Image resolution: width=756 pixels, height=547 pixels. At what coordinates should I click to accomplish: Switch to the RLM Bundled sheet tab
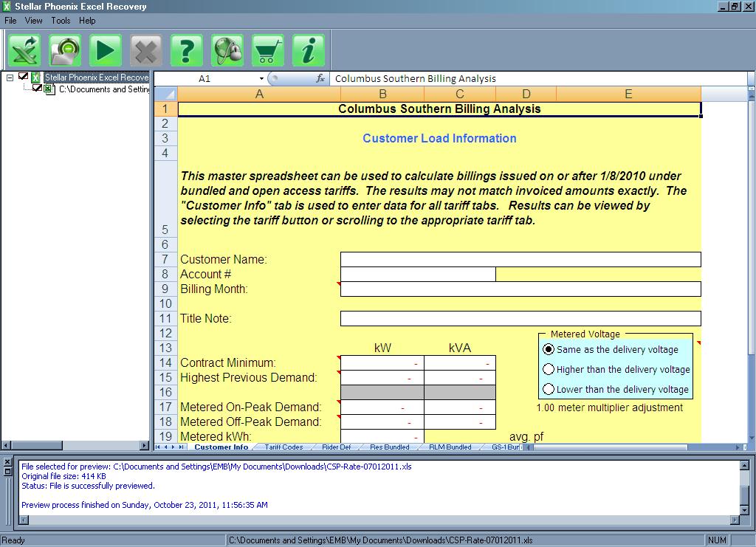[450, 447]
